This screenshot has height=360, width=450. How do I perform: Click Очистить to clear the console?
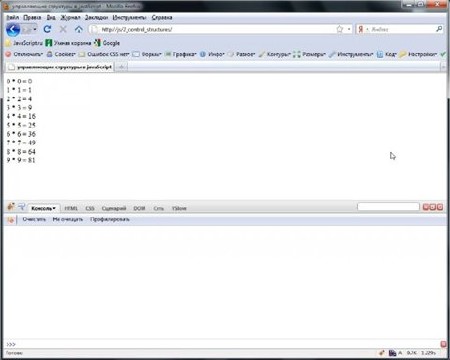coord(34,219)
